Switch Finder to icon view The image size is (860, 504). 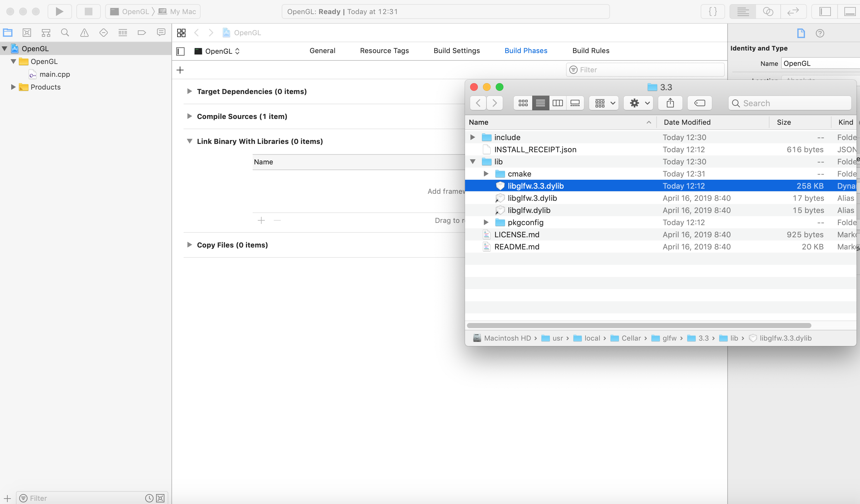point(523,103)
